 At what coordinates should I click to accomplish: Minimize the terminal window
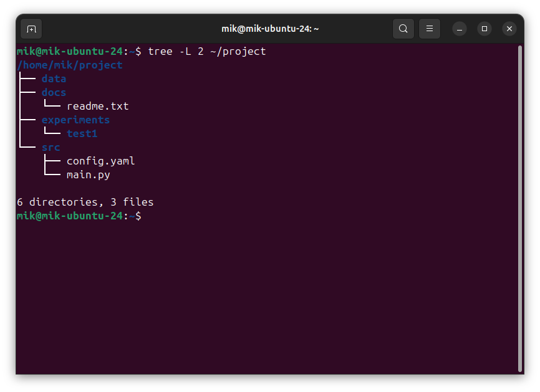point(460,29)
